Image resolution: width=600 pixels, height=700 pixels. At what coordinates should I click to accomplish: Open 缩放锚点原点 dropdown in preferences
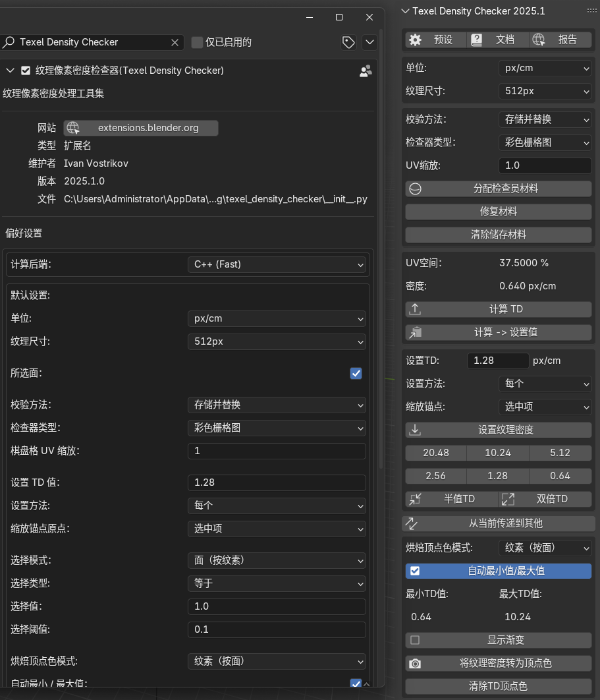point(277,529)
